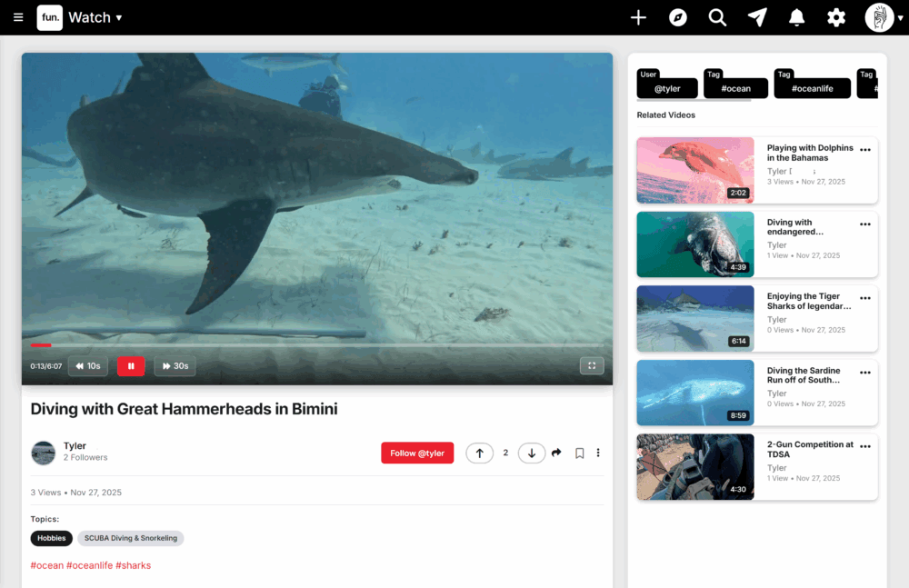Open messages via paper plane icon
The height and width of the screenshot is (588, 909).
(x=756, y=17)
